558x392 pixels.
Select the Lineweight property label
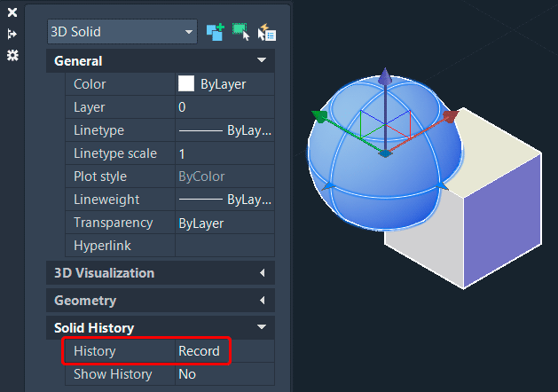coord(106,200)
